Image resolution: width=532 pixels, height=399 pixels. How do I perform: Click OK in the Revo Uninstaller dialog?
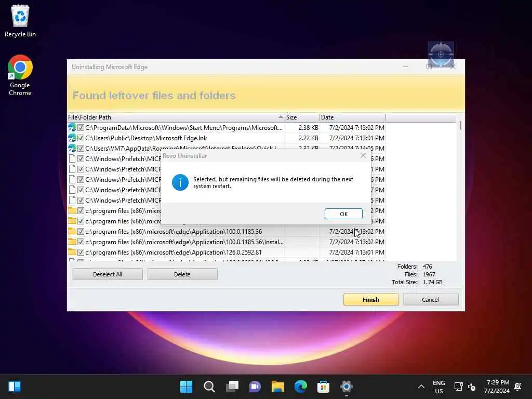[343, 214]
